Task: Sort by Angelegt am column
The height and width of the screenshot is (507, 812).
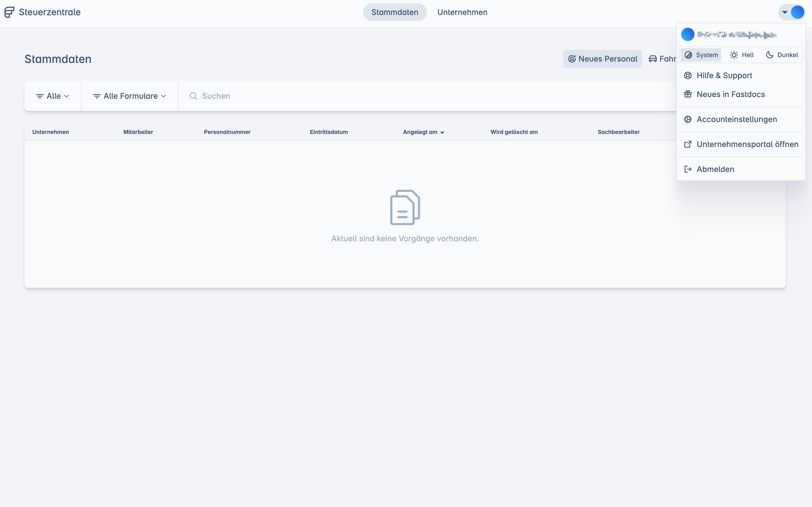Action: pyautogui.click(x=423, y=132)
